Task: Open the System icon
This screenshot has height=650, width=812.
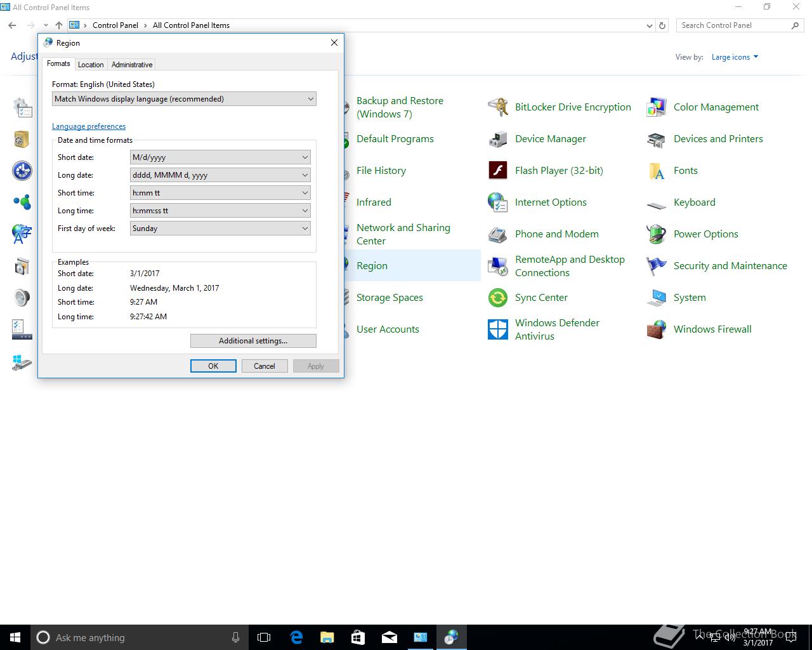Action: tap(657, 298)
